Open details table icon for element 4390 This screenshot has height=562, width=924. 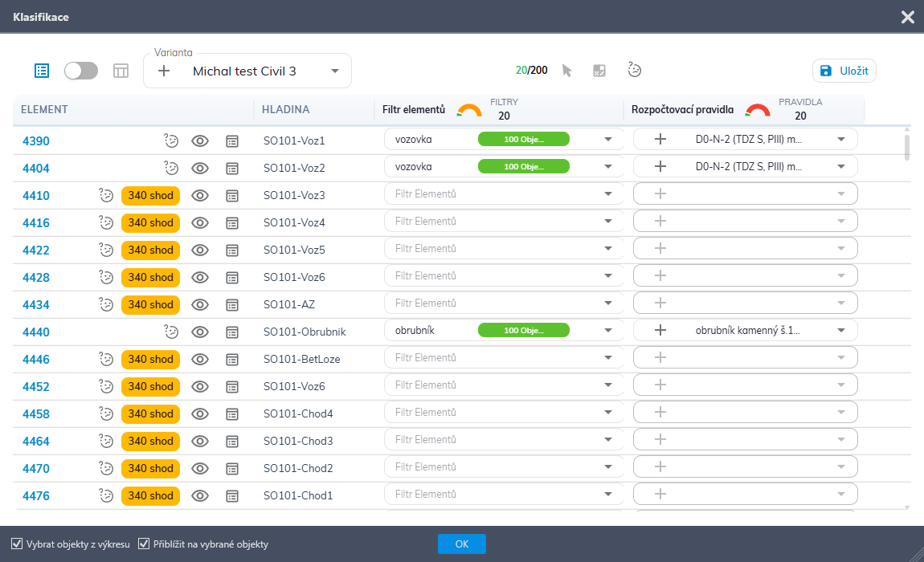(232, 141)
